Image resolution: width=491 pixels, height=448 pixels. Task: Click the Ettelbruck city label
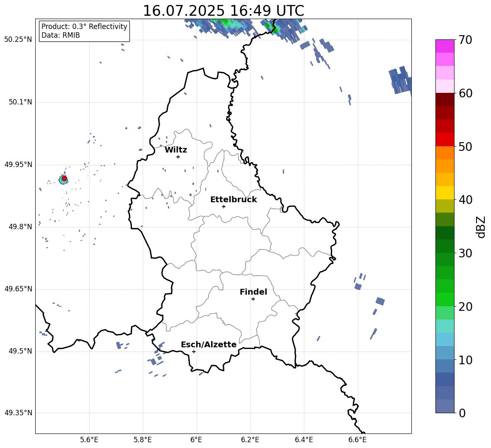(233, 200)
